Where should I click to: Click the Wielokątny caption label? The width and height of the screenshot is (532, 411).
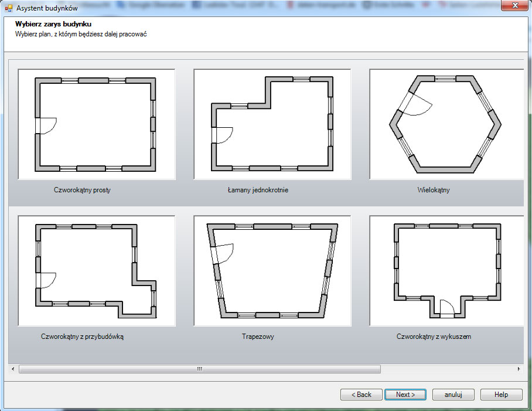tap(434, 191)
